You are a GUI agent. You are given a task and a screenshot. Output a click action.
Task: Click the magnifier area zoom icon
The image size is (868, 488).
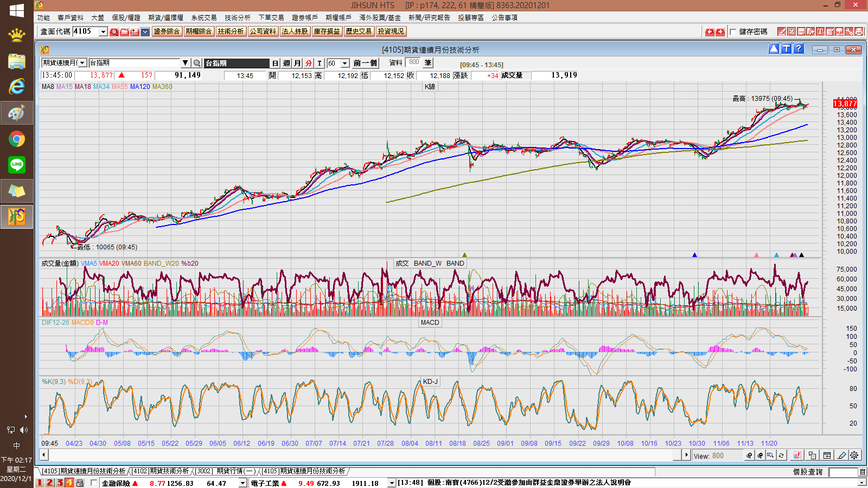pyautogui.click(x=770, y=455)
